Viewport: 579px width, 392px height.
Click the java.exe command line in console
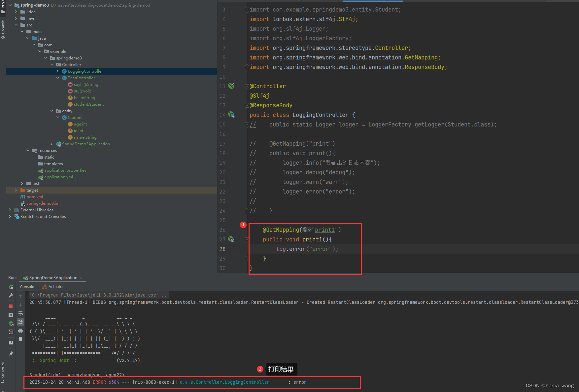tap(99, 295)
